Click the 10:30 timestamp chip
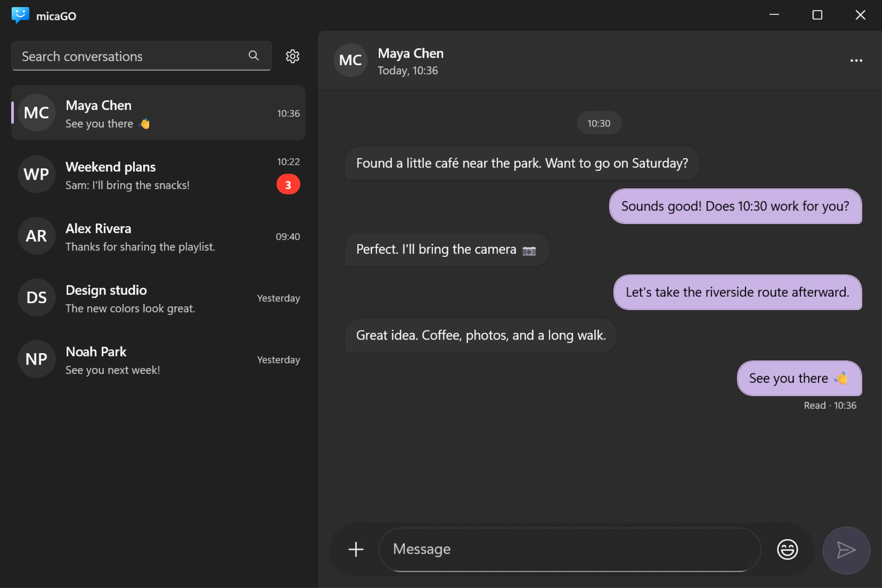The height and width of the screenshot is (588, 882). click(599, 123)
